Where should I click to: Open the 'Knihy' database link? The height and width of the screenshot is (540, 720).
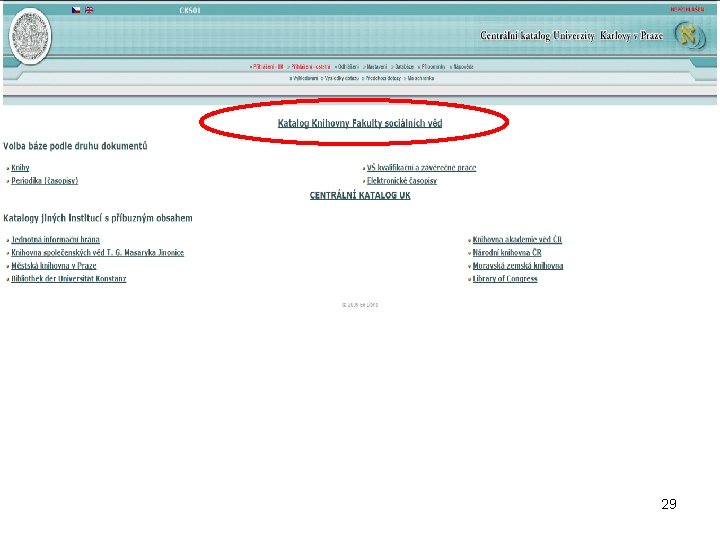pos(20,168)
